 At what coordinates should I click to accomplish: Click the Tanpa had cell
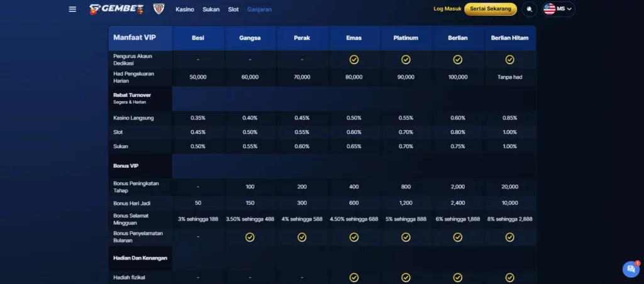pyautogui.click(x=509, y=77)
